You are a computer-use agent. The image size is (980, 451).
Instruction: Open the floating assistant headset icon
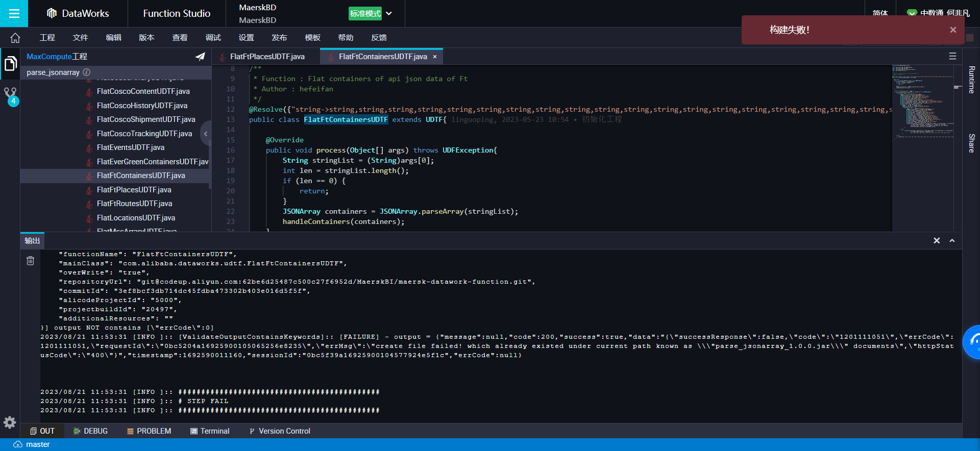(x=973, y=342)
